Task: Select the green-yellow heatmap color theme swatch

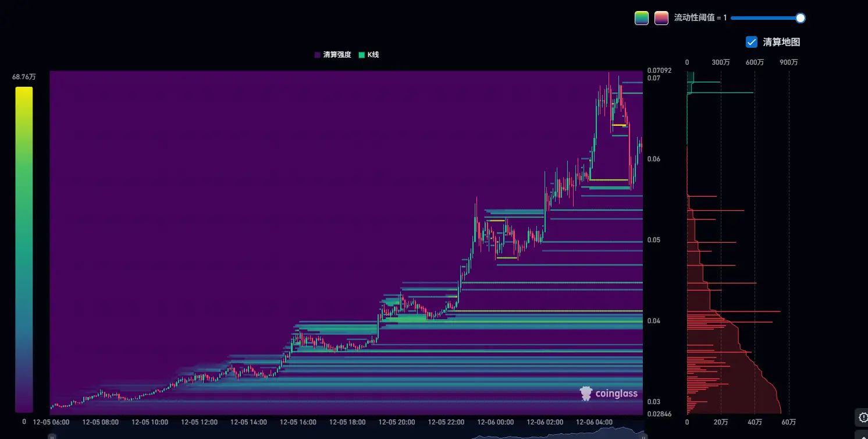Action: pos(641,18)
